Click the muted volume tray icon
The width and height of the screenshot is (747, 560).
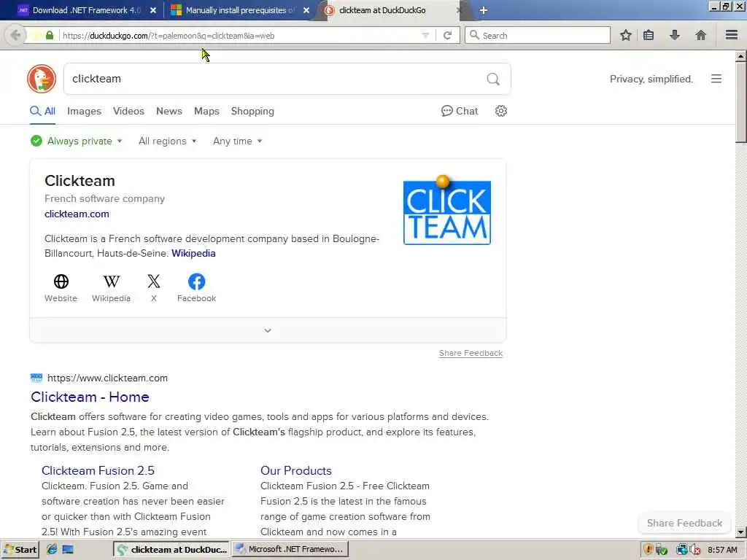pyautogui.click(x=694, y=550)
